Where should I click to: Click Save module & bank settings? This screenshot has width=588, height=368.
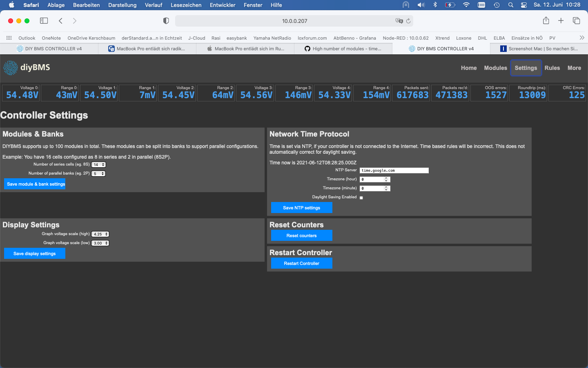coord(35,184)
